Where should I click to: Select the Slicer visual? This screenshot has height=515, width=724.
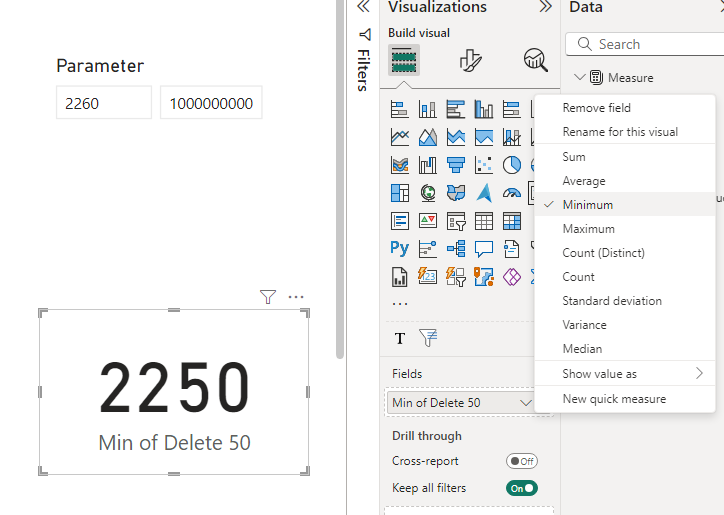(456, 221)
